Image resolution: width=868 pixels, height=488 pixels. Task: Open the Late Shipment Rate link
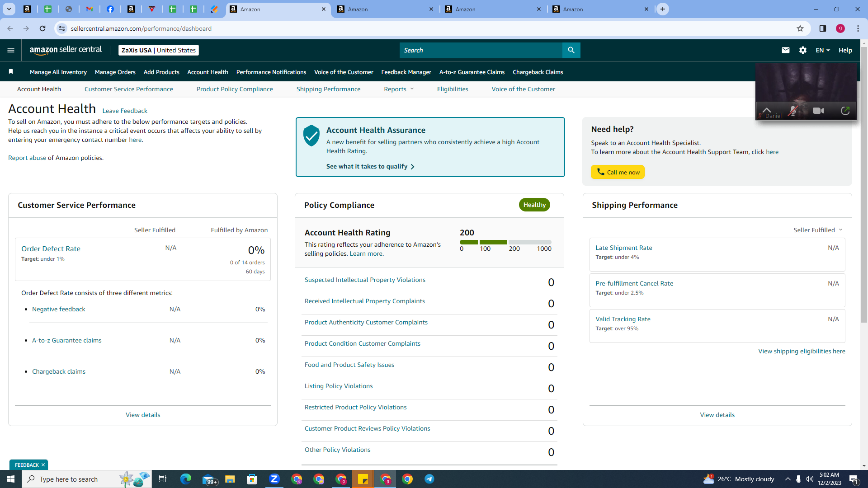point(624,248)
